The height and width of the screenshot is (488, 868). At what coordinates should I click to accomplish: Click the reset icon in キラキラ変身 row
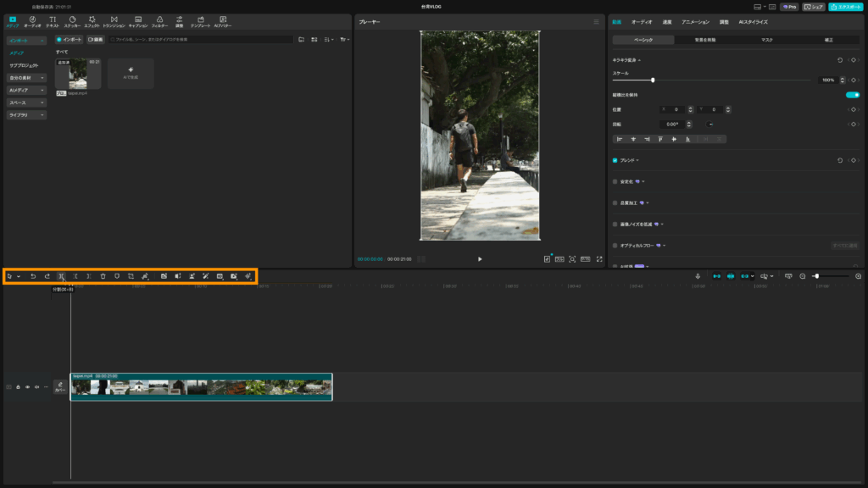tap(840, 60)
